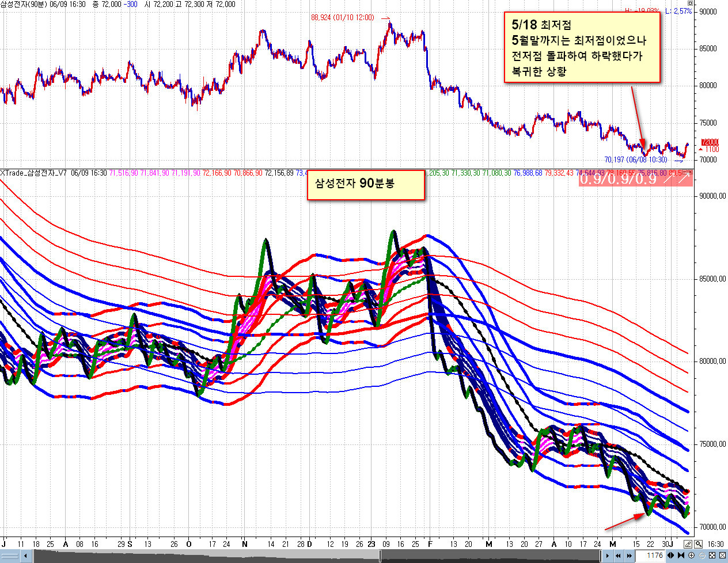Viewport: 728px width, 563px height.
Task: Click the 80000 price axis label
Action: 708,85
